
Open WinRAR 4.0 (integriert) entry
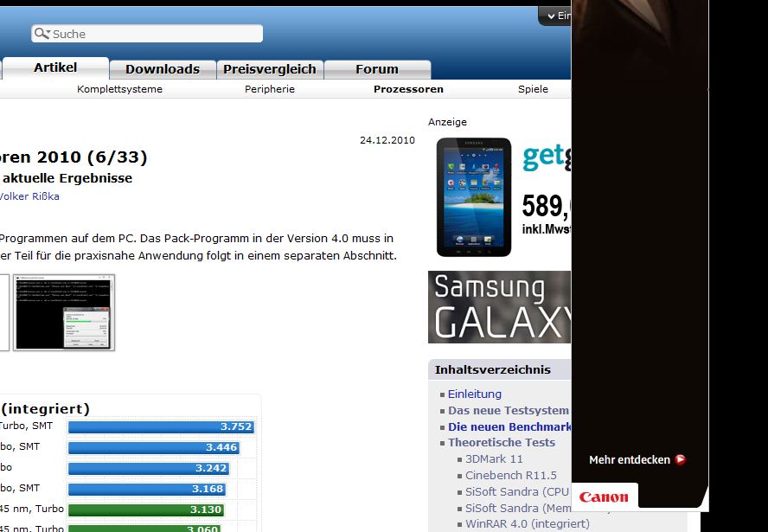pos(528,523)
